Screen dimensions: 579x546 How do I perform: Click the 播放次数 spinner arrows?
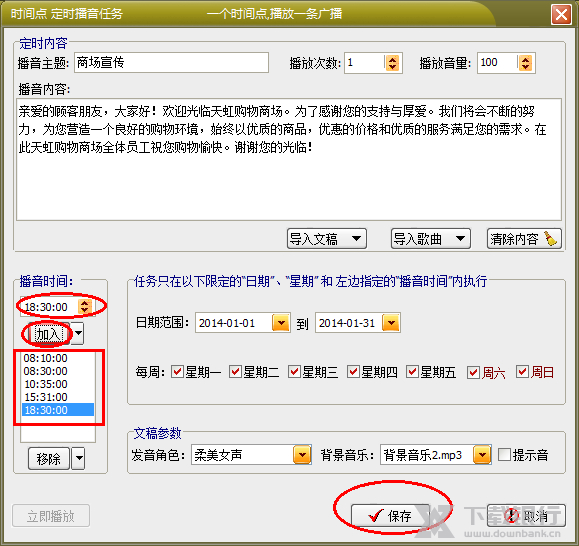click(392, 63)
